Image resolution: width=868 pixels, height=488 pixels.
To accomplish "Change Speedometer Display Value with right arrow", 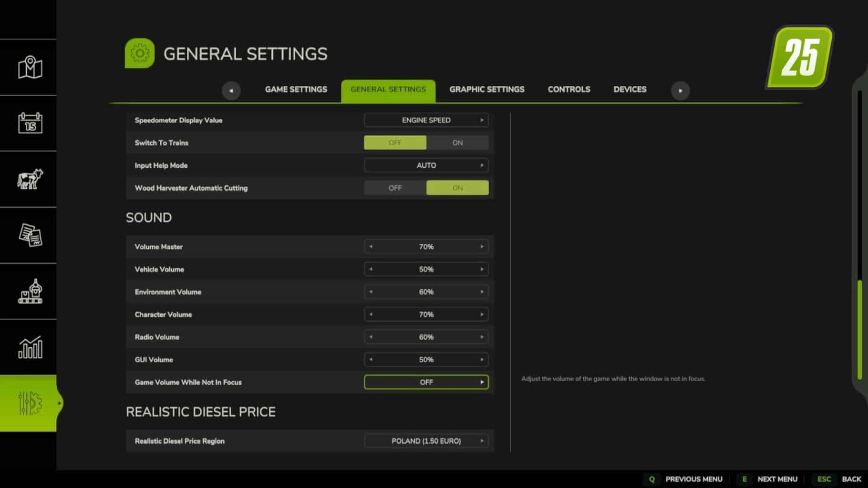I will (x=482, y=120).
